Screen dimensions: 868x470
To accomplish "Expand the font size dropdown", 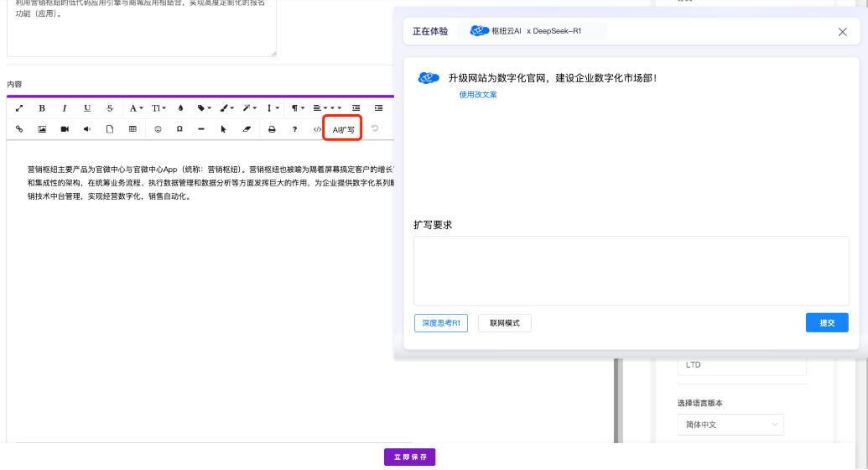I will point(159,108).
